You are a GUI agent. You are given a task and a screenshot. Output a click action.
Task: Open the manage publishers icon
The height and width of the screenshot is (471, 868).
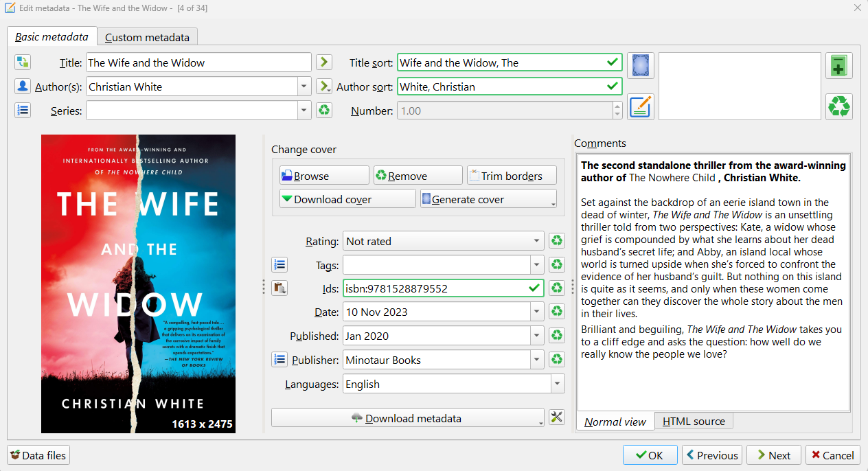pos(279,360)
